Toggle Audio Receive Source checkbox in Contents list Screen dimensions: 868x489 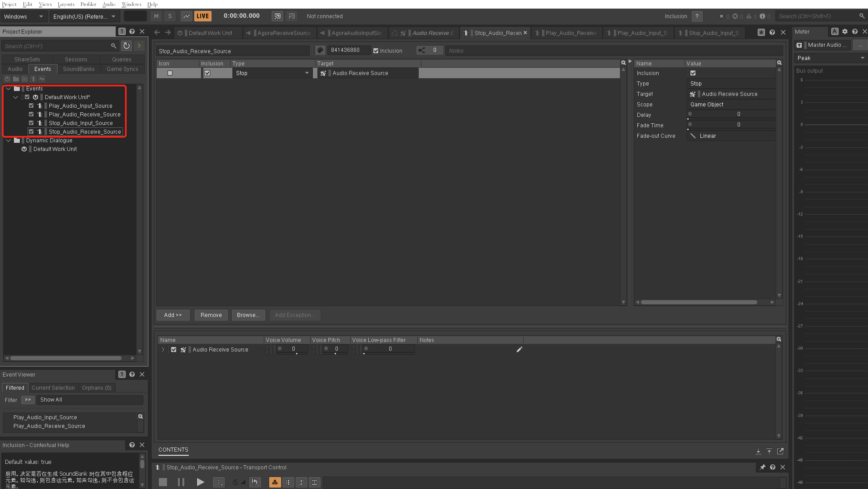coord(174,349)
